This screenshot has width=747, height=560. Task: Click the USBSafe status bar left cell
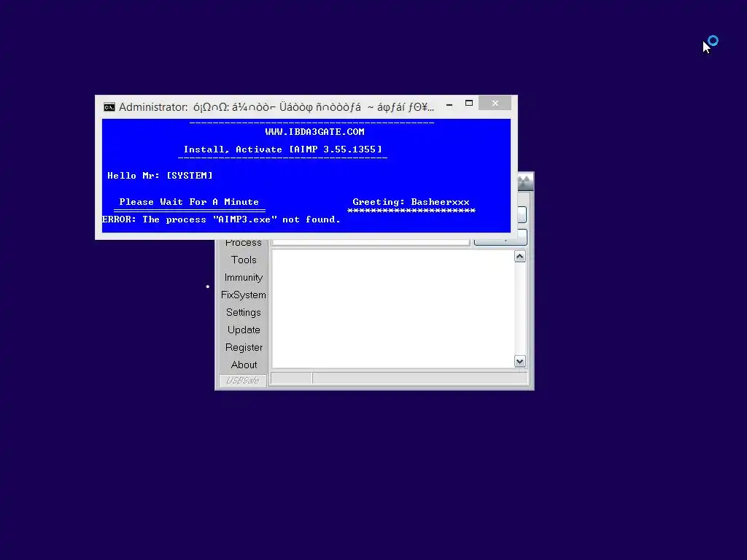click(x=290, y=378)
